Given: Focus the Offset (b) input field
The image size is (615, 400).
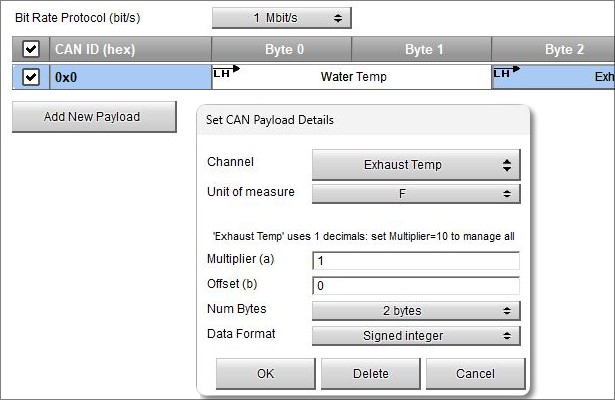Looking at the screenshot, I should pyautogui.click(x=416, y=285).
